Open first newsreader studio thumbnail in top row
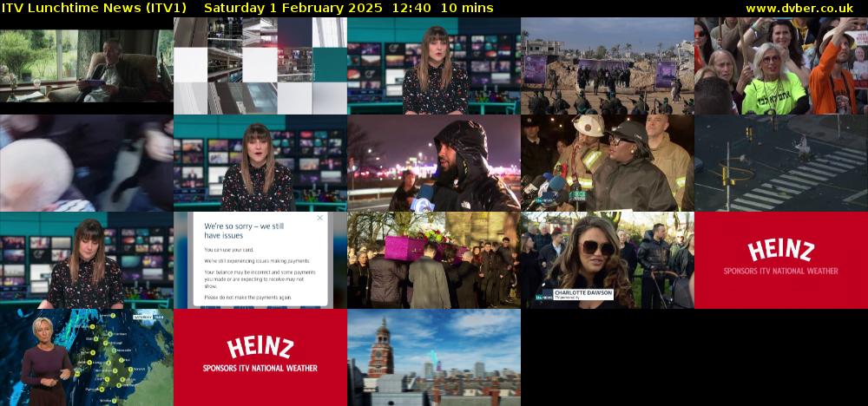 [434, 66]
